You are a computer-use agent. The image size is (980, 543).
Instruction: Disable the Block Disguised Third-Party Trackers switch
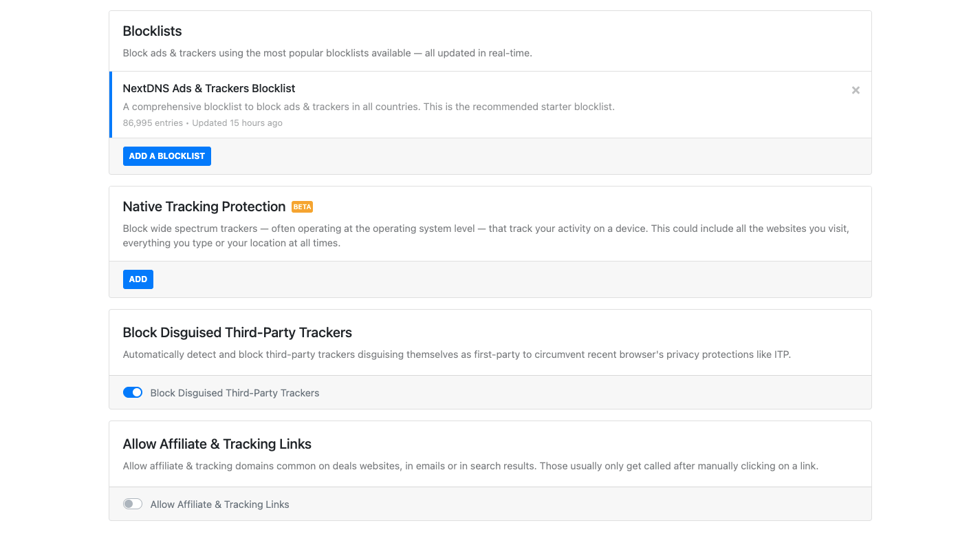click(x=133, y=392)
